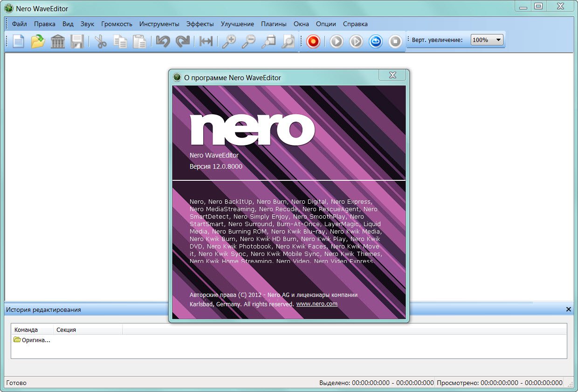The height and width of the screenshot is (392, 578).
Task: Click the second Play button in the toolbar
Action: [x=356, y=41]
